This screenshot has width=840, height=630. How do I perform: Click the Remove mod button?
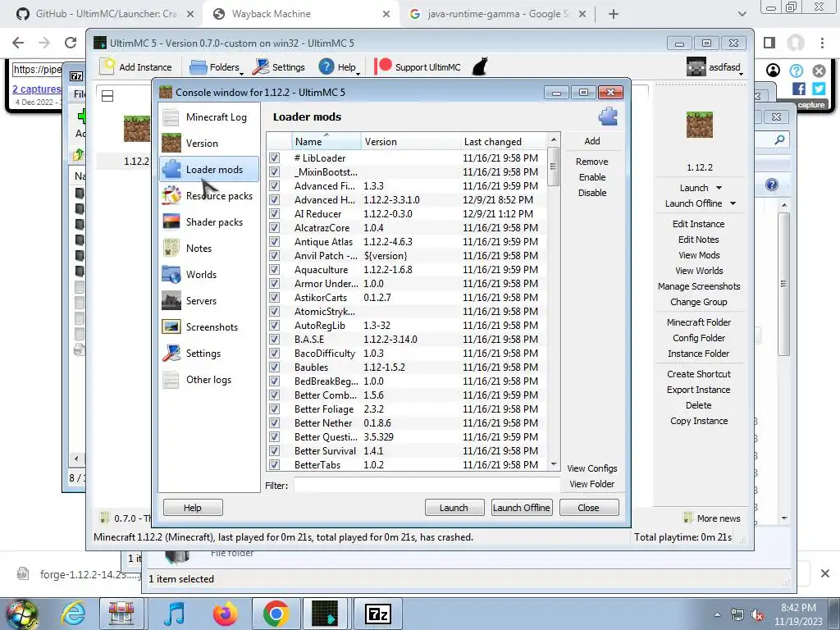pos(592,162)
